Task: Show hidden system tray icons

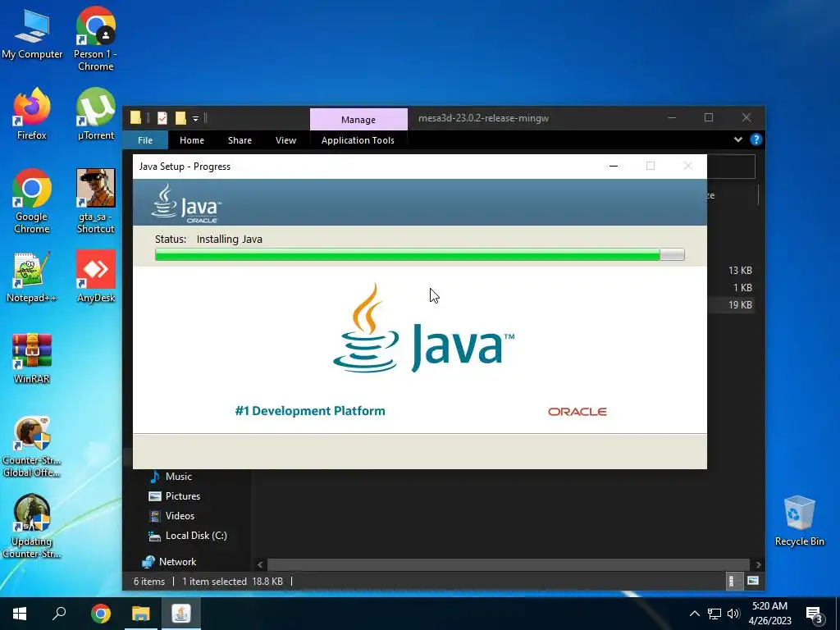Action: pyautogui.click(x=694, y=614)
